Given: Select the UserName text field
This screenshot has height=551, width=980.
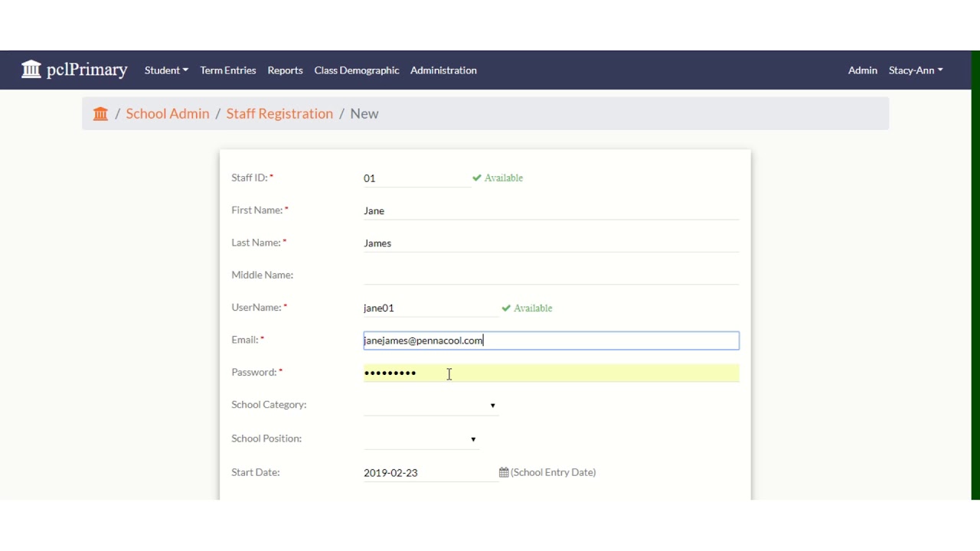Looking at the screenshot, I should pyautogui.click(x=430, y=308).
